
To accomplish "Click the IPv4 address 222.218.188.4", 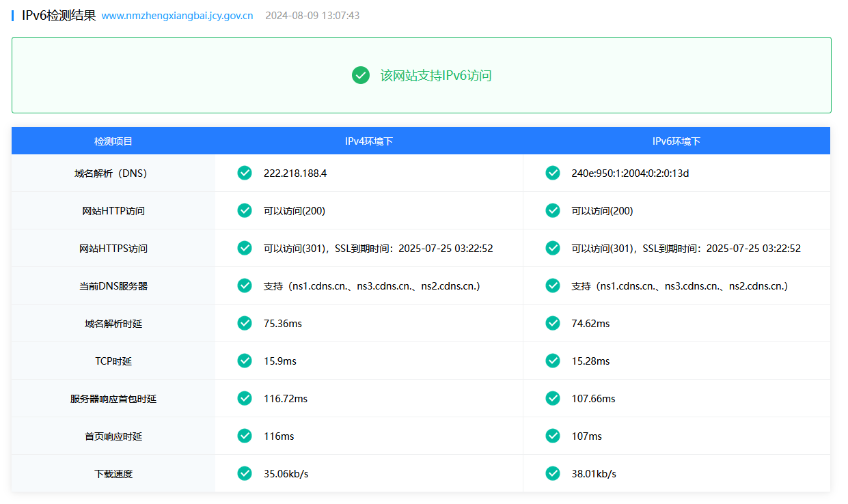I will click(x=295, y=173).
